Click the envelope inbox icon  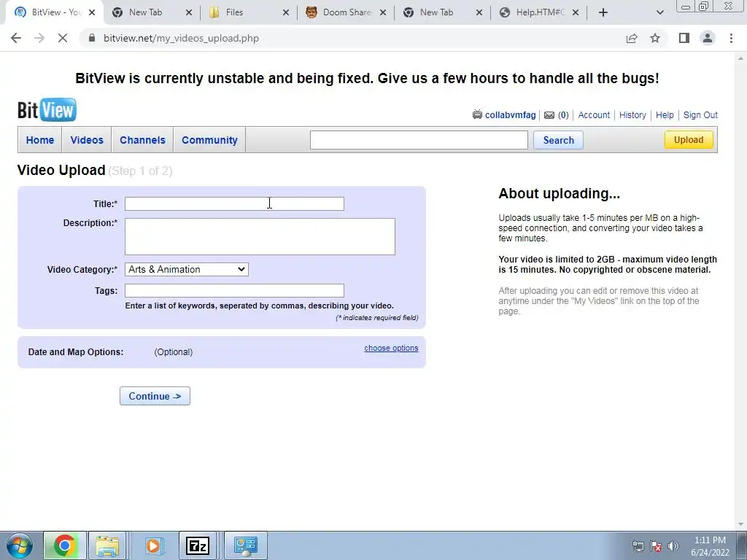[x=549, y=115]
